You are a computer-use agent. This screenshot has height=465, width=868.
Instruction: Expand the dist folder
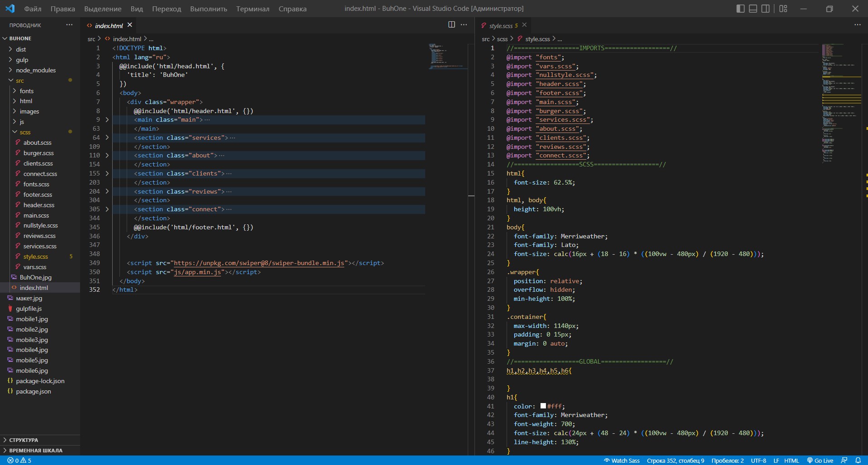tap(40, 49)
